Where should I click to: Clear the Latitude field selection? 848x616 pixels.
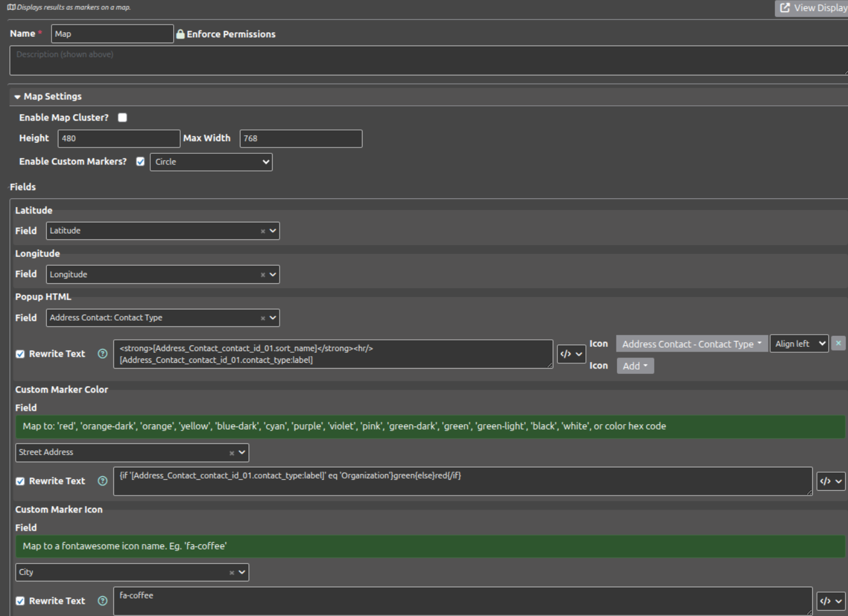(263, 231)
